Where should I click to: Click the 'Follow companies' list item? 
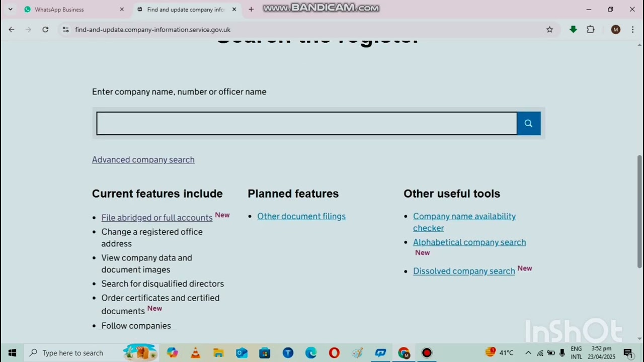tap(136, 326)
